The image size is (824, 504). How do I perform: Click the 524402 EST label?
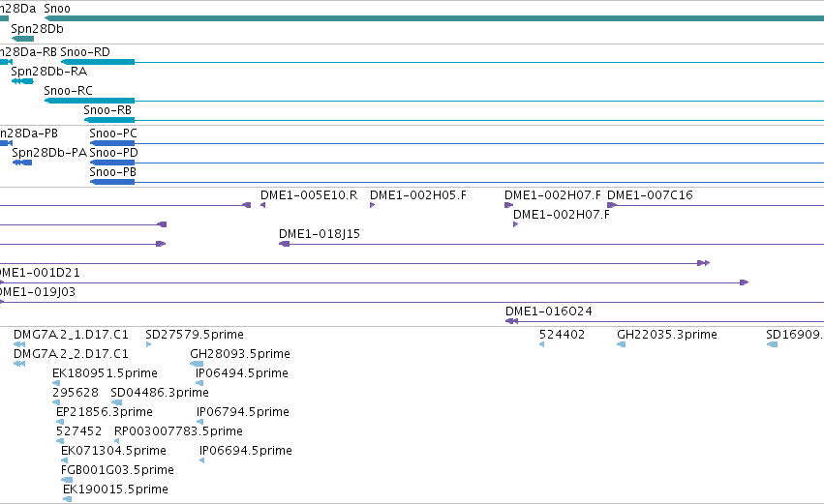[x=562, y=335]
